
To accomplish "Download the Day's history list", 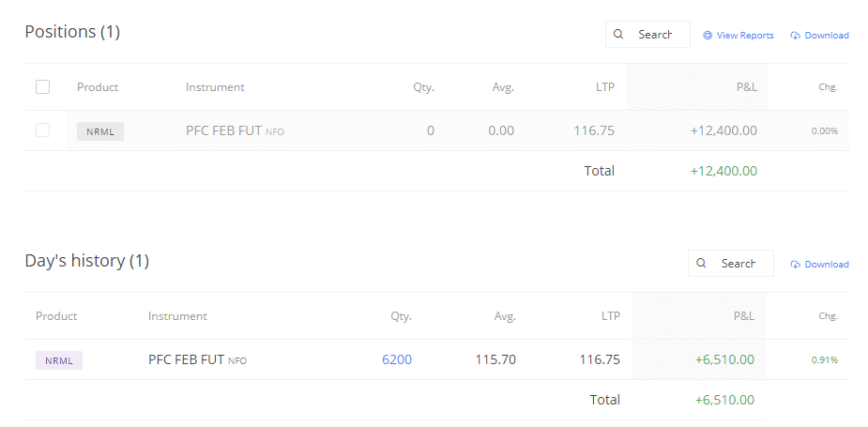I will pos(820,264).
